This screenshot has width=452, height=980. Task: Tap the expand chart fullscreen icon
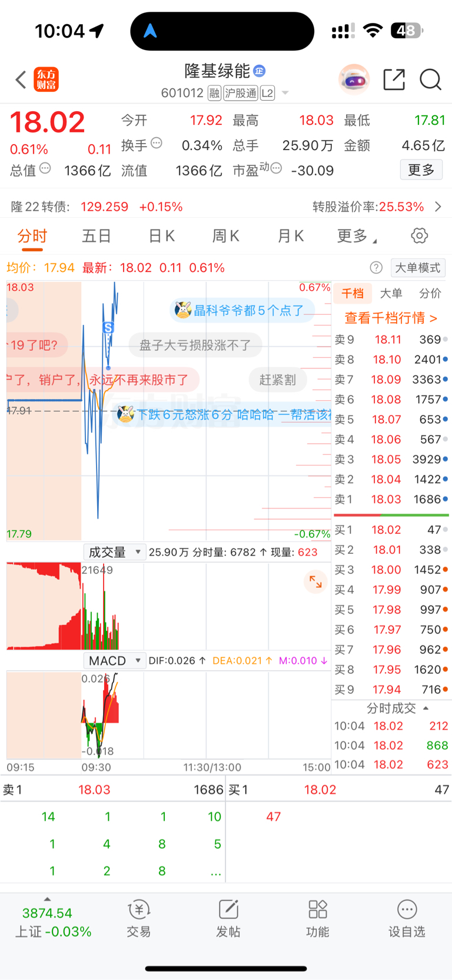click(315, 582)
